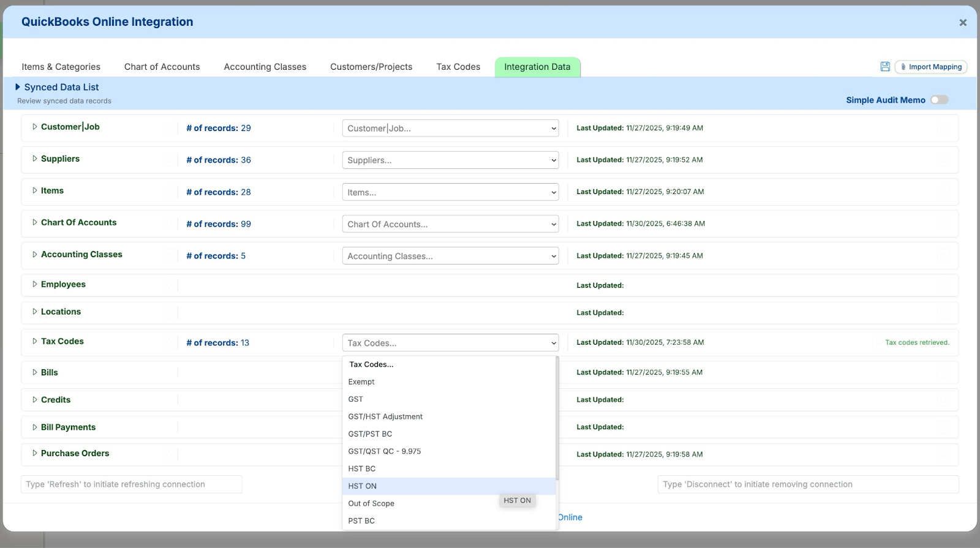
Task: Click the Bills 9:19:55 AM timestamp
Action: tap(665, 372)
